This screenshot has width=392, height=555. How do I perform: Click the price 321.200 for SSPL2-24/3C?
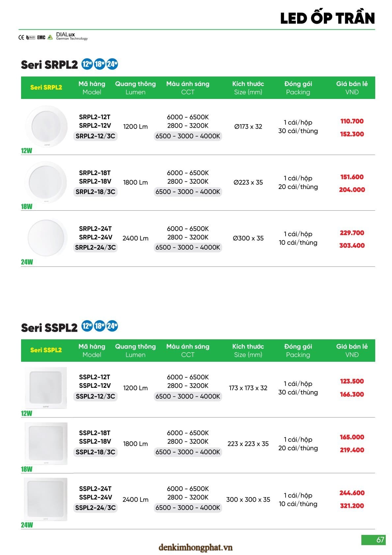(x=351, y=506)
